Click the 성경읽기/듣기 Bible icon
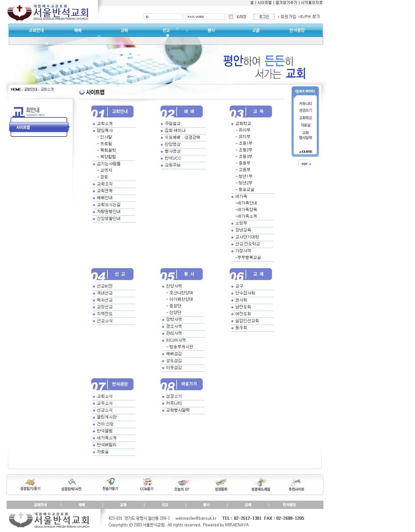Screen dimensions: 415x532 (30, 482)
